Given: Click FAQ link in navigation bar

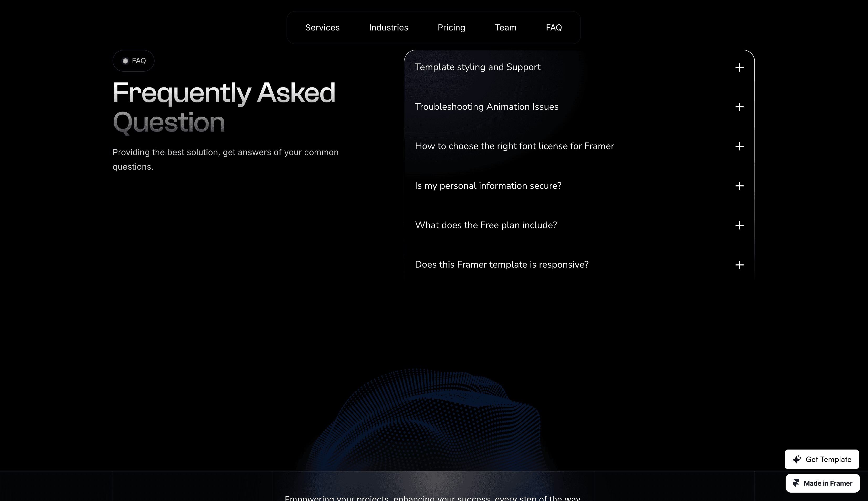Looking at the screenshot, I should pos(553,28).
